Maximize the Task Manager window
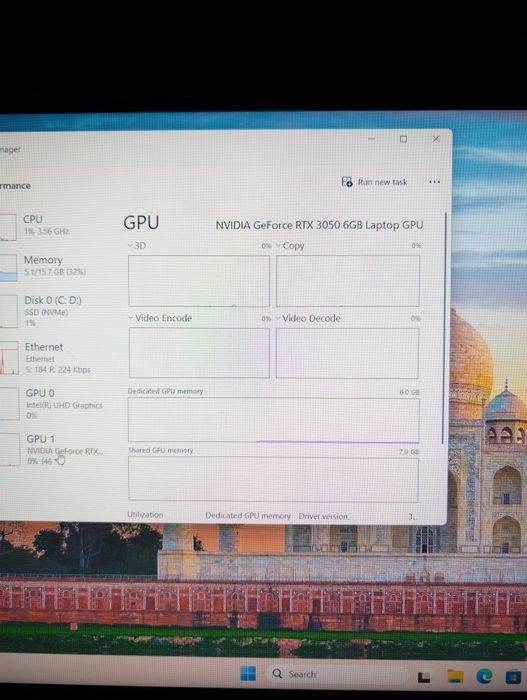 point(403,139)
